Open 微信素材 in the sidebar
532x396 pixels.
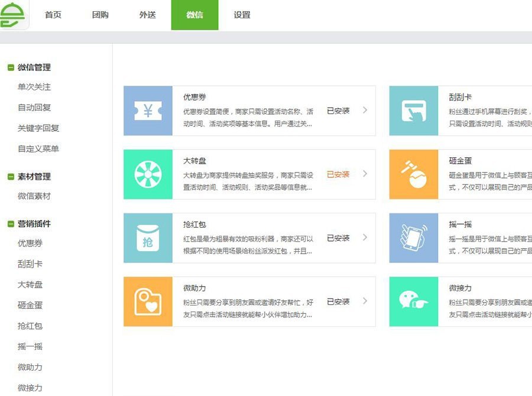pyautogui.click(x=34, y=196)
